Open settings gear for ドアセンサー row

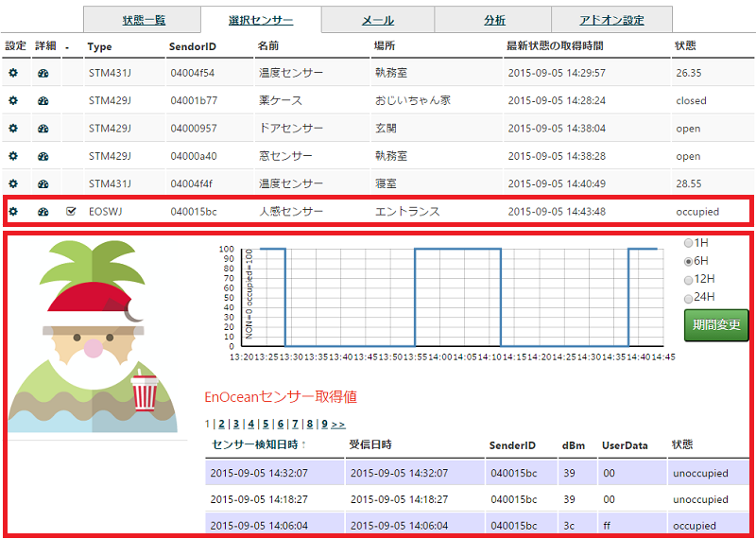(13, 129)
